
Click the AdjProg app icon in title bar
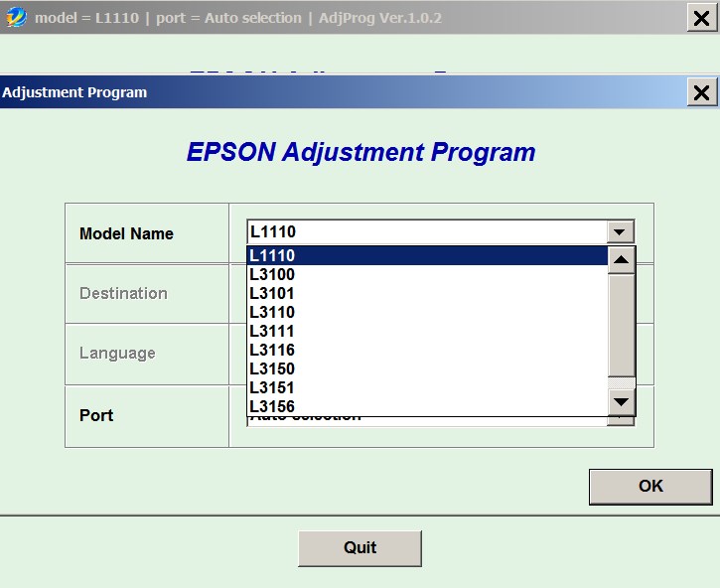pos(16,18)
